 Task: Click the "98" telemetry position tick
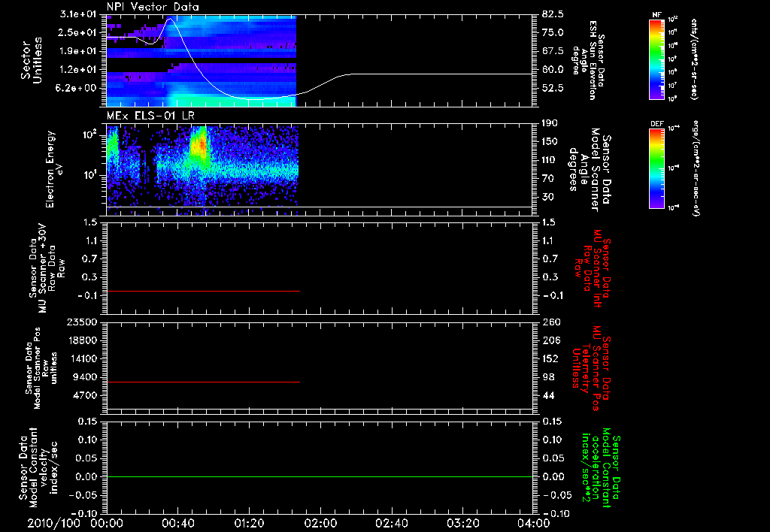[549, 377]
